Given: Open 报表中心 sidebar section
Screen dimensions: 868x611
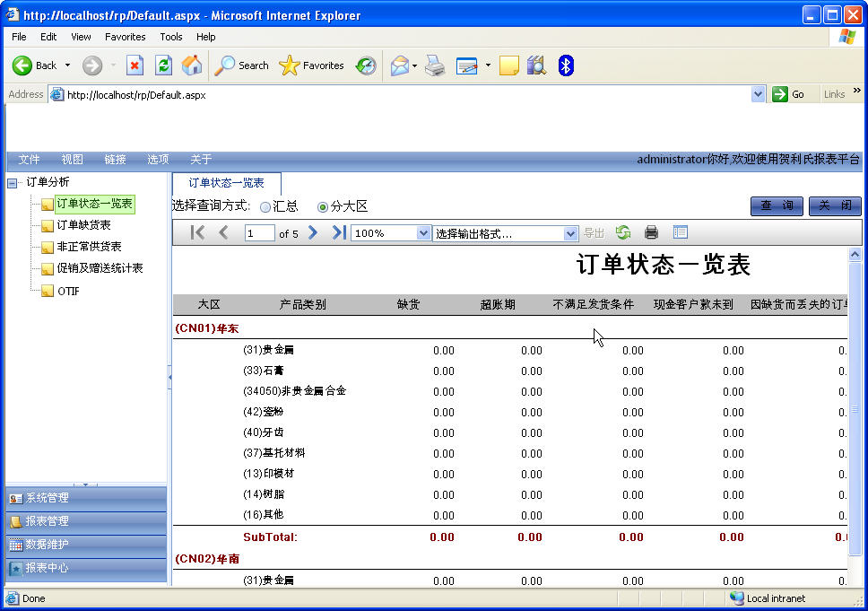Looking at the screenshot, I should pos(86,568).
